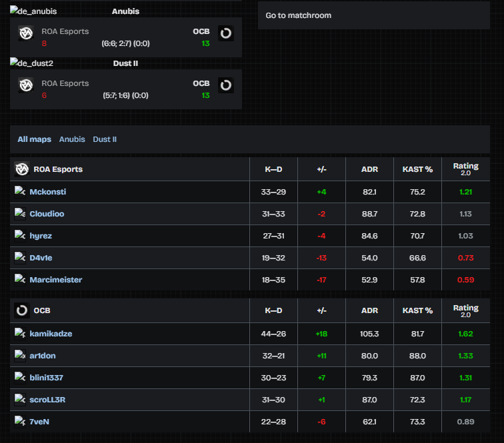Click KAST % header in ROA Esports table

[417, 169]
